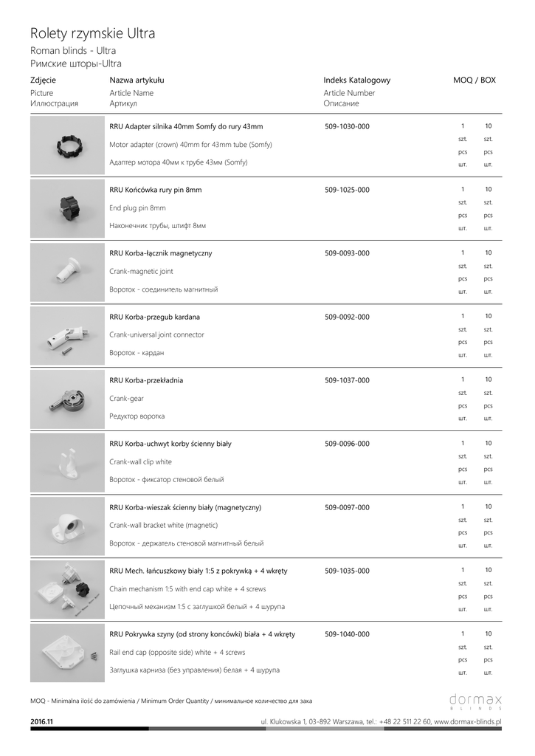The image size is (535, 756).
Task: Click the magnetic wall bracket photo
Action: (67, 526)
